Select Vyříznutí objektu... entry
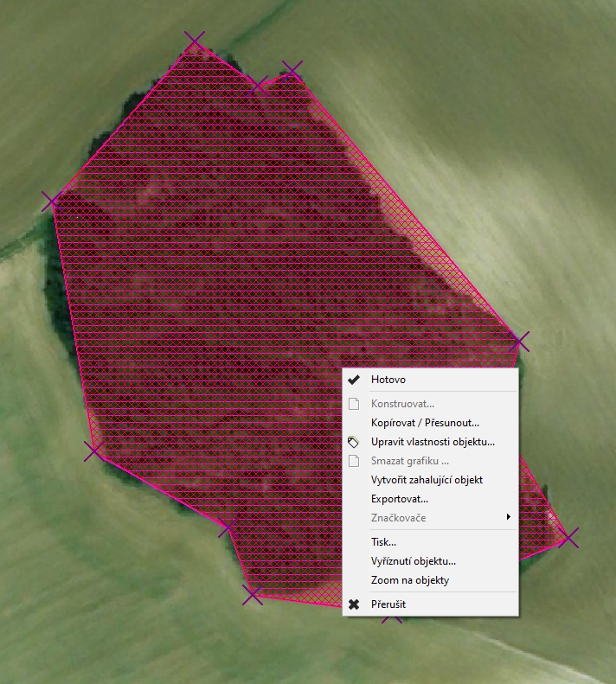 (x=431, y=561)
